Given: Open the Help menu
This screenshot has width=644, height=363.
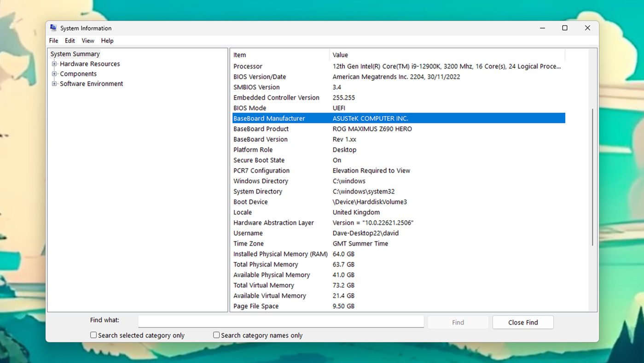Looking at the screenshot, I should pos(107,41).
